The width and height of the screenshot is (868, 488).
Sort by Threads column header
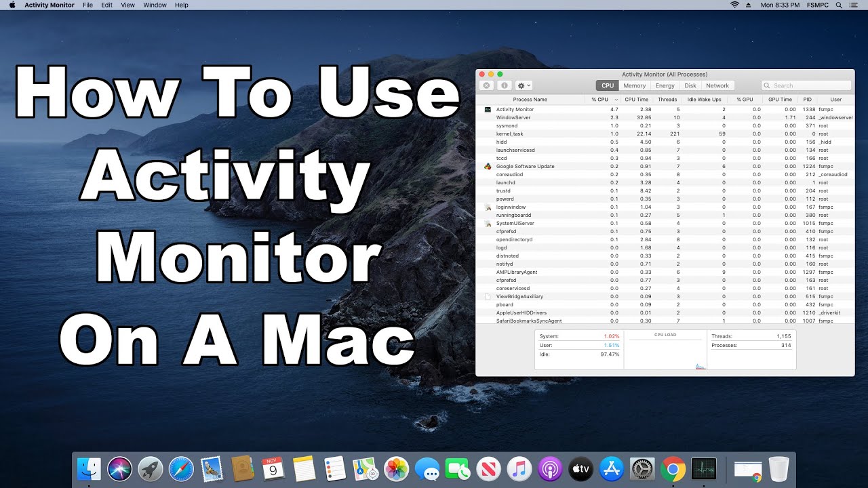667,100
